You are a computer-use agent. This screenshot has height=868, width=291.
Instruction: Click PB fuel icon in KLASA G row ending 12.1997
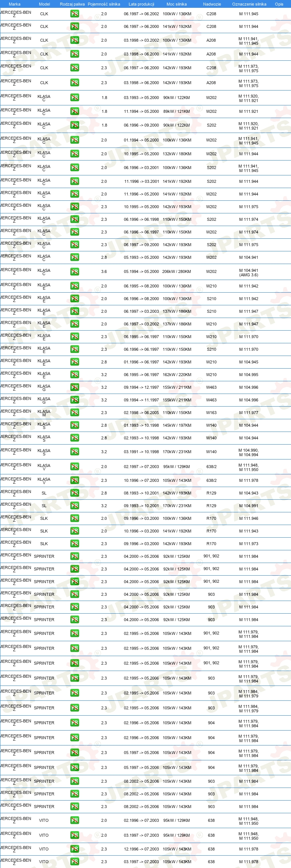click(x=74, y=387)
